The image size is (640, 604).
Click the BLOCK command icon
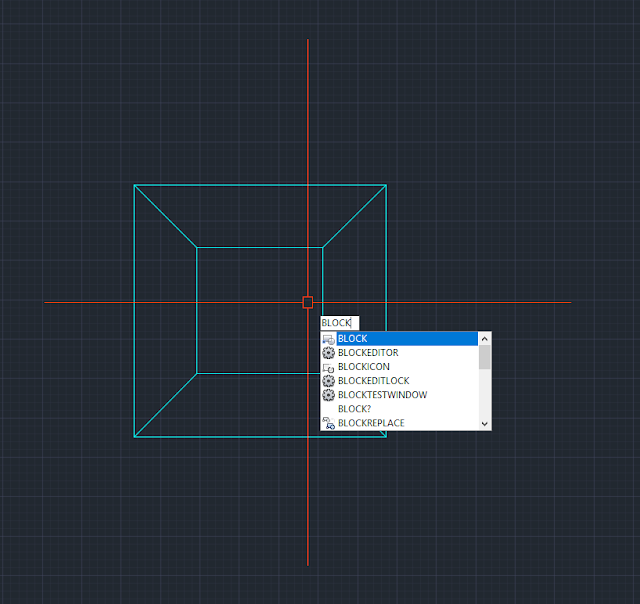329,339
